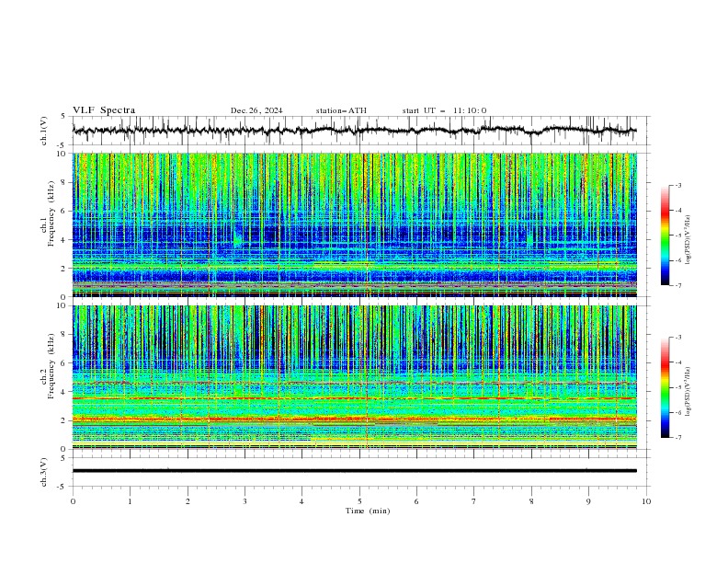Click time-axis tick label "2"
Screen dimensions: 728x563
(x=188, y=501)
